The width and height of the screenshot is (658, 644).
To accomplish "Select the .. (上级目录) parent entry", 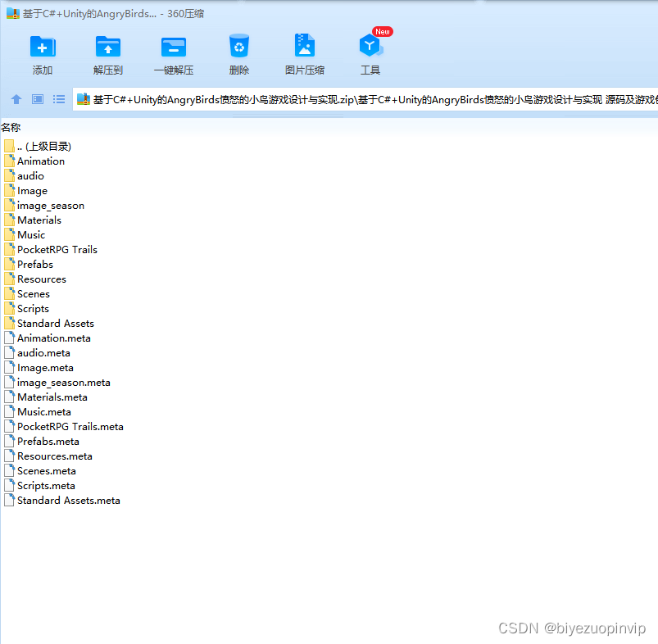I will (38, 147).
